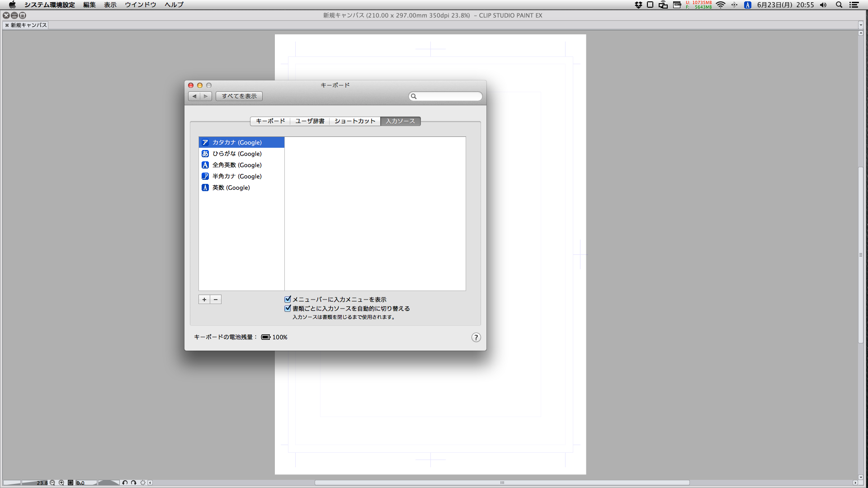Open the input source menu icon
Viewport: 868px width, 488px height.
click(748, 5)
